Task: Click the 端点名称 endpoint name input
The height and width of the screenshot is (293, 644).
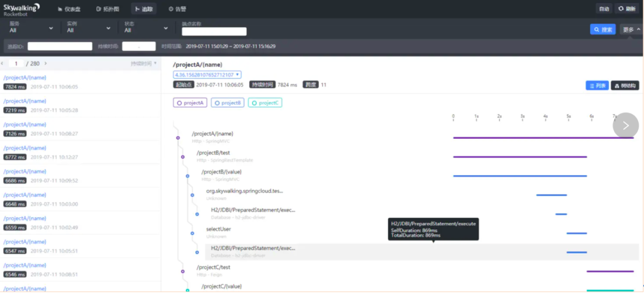Action: point(214,32)
